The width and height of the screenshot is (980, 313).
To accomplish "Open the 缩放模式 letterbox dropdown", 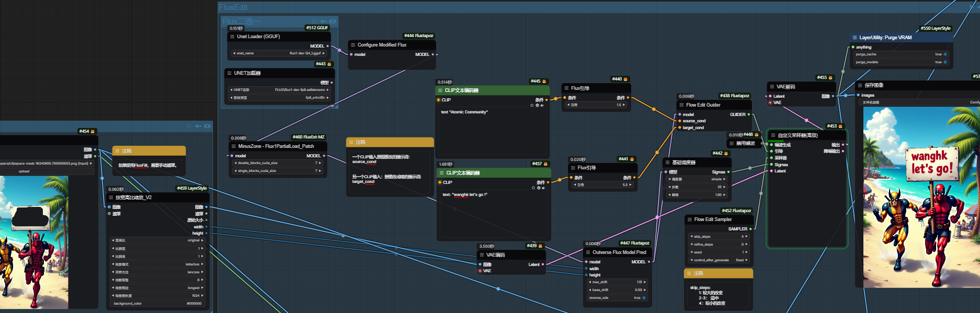I will [x=157, y=264].
